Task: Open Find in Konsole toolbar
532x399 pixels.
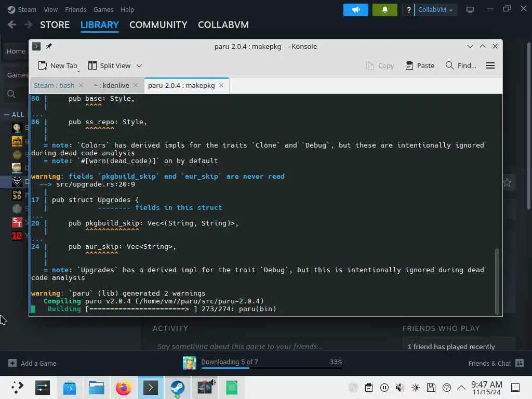Action: pos(461,65)
